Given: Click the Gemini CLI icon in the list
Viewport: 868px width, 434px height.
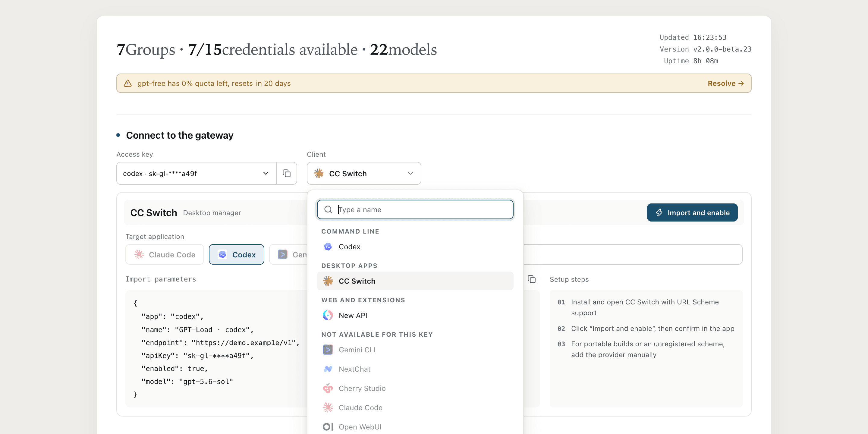Looking at the screenshot, I should click(x=328, y=350).
